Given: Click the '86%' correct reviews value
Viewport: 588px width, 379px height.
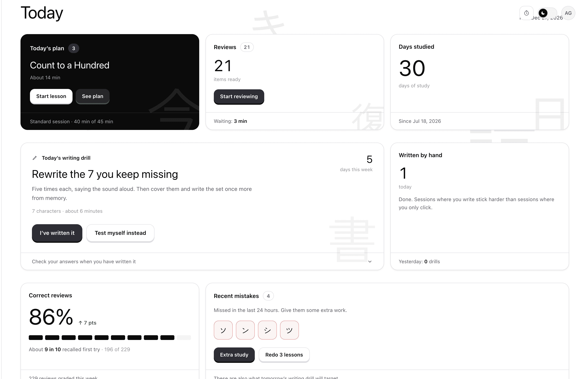Looking at the screenshot, I should [x=51, y=317].
